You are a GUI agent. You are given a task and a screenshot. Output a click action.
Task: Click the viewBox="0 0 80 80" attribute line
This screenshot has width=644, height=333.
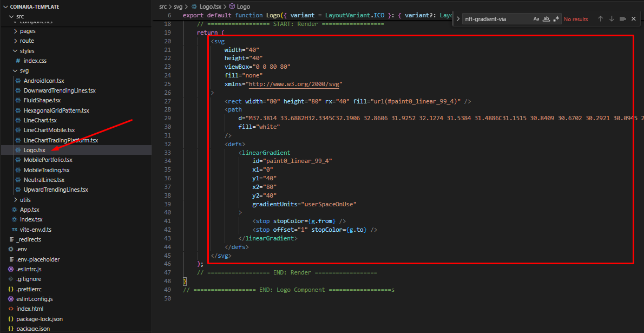[257, 67]
